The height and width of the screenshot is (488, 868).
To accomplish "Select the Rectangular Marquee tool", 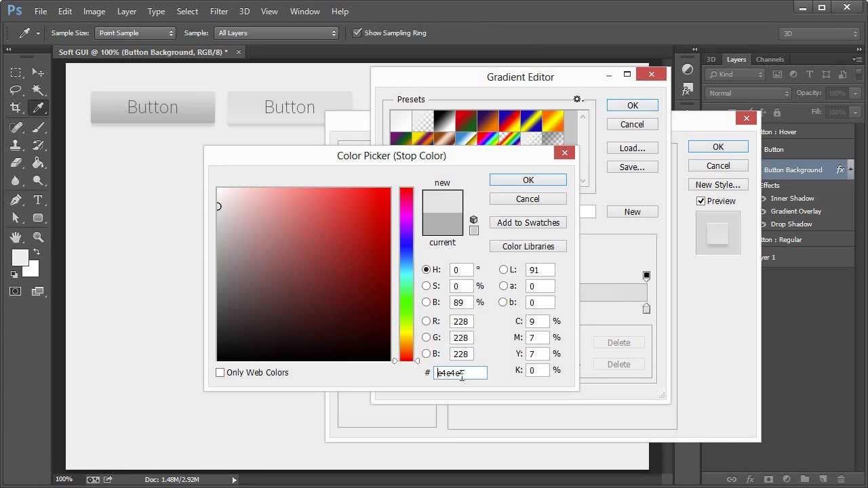I will click(16, 73).
